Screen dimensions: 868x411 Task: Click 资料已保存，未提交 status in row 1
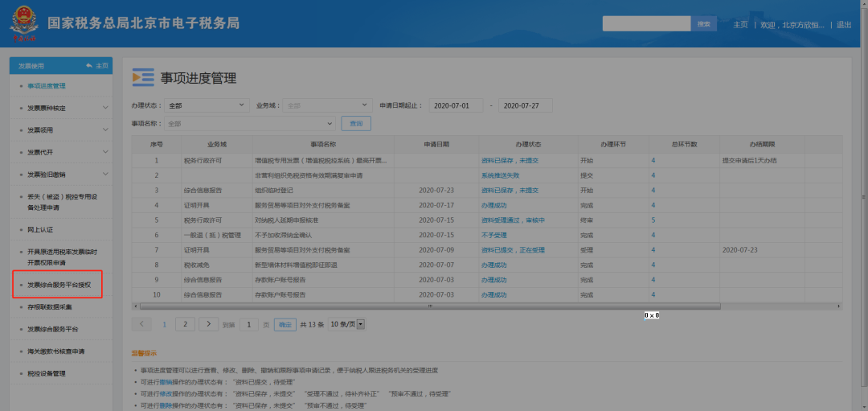pyautogui.click(x=510, y=160)
